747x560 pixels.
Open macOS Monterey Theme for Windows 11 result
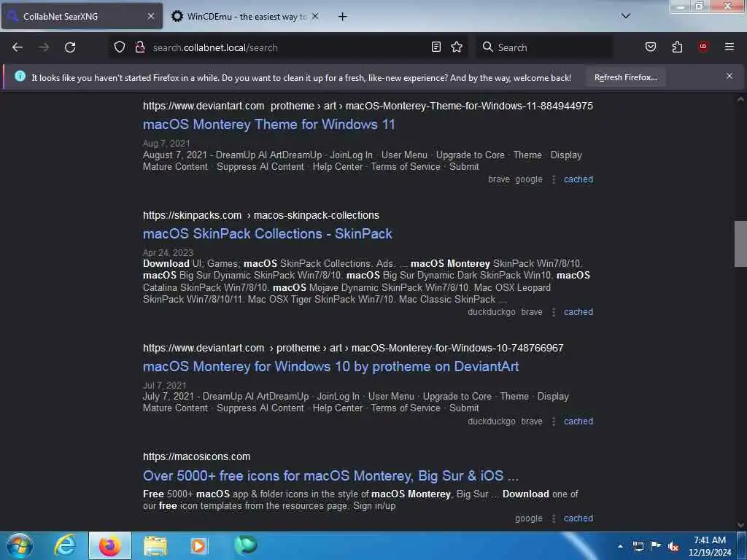(x=268, y=124)
